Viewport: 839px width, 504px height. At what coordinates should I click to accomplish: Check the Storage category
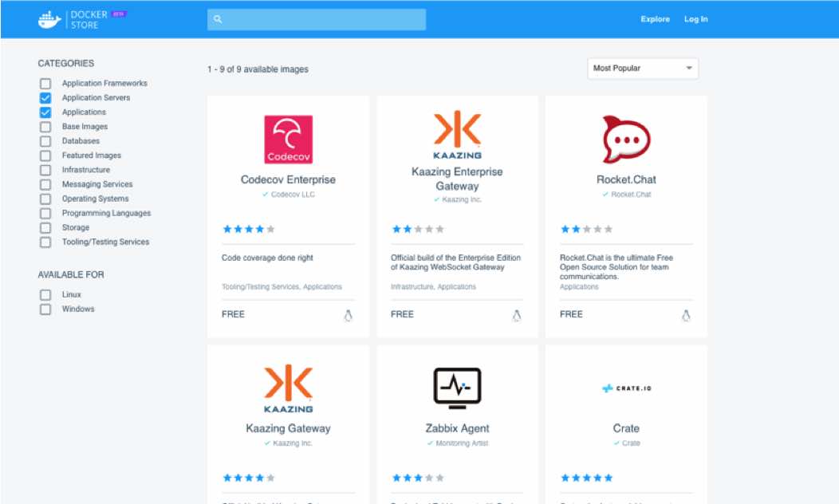point(45,228)
